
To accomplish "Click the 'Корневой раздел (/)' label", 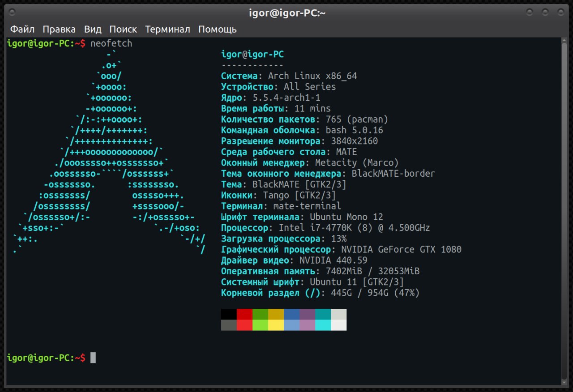I will tap(270, 293).
